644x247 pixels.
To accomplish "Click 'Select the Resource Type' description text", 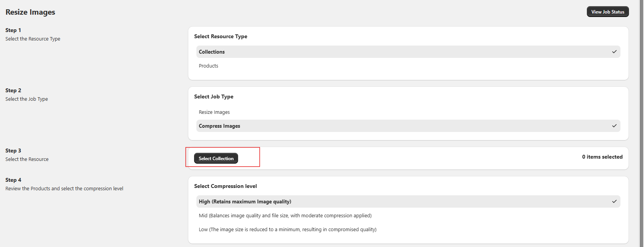I will tap(33, 39).
